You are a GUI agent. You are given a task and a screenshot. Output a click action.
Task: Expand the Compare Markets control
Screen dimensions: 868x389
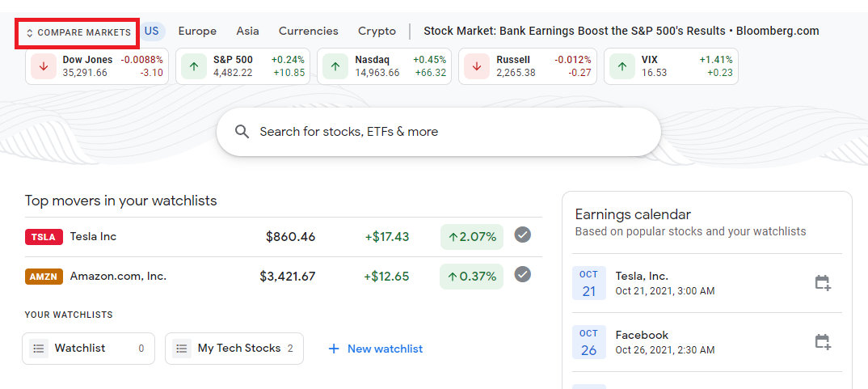[78, 32]
